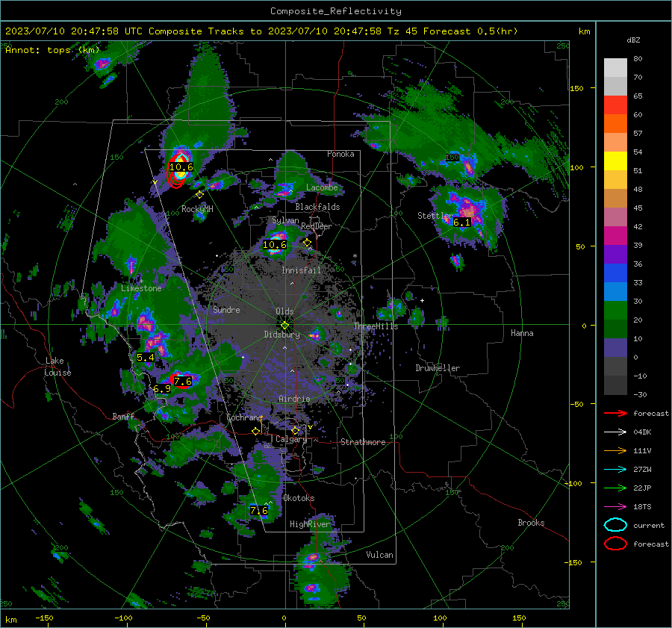The image size is (672, 628).
Task: Click the yellow diamond marker above Calgary
Action: pyautogui.click(x=295, y=430)
